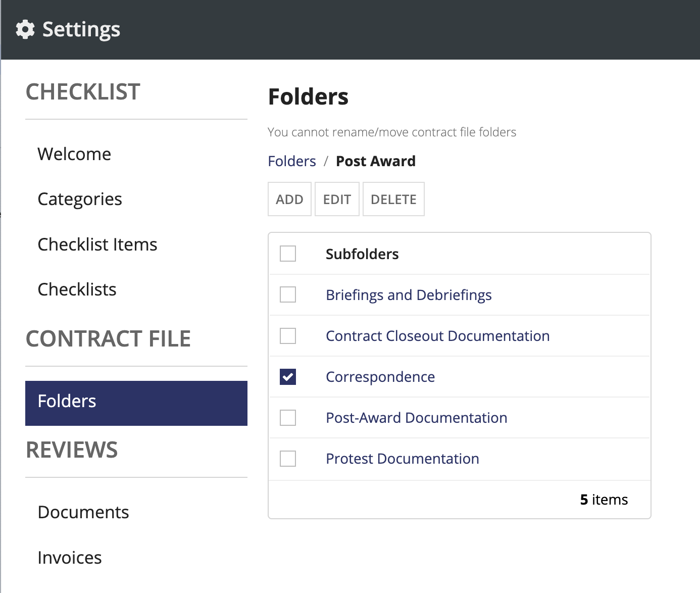Viewport: 700px width, 593px height.
Task: Click the Settings title text
Action: pos(81,29)
